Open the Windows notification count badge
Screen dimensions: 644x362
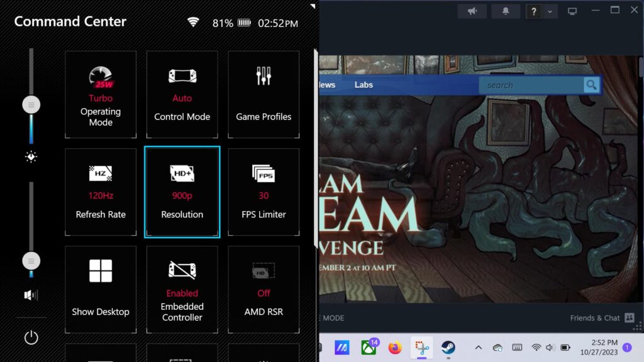(x=627, y=348)
